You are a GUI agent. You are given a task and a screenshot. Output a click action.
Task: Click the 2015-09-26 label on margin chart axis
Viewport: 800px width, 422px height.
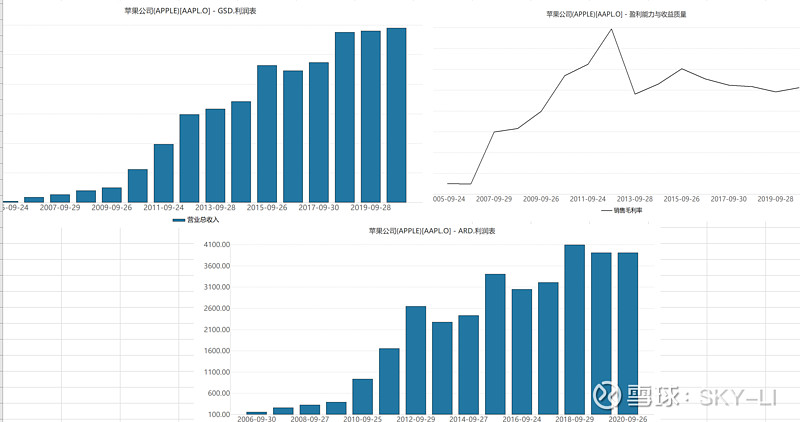click(x=682, y=199)
